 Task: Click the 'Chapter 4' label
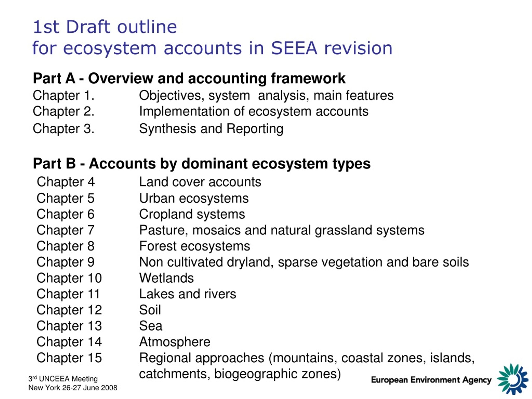[66, 182]
